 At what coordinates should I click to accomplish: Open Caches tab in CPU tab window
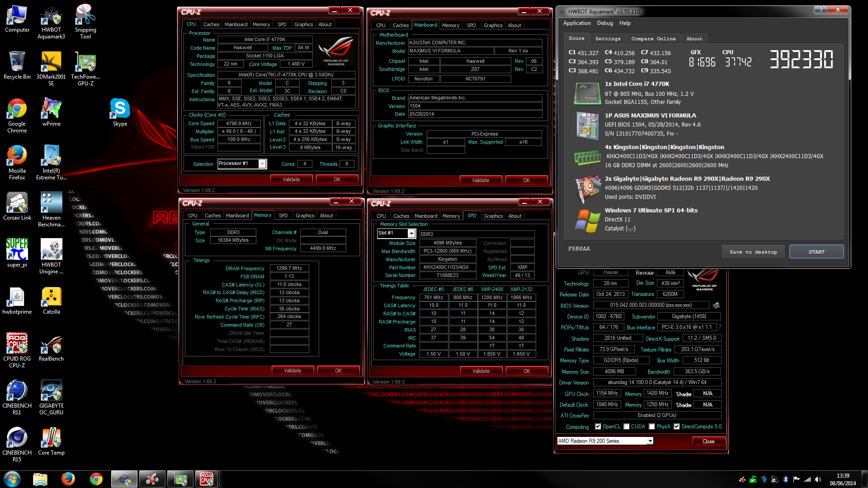click(x=211, y=24)
